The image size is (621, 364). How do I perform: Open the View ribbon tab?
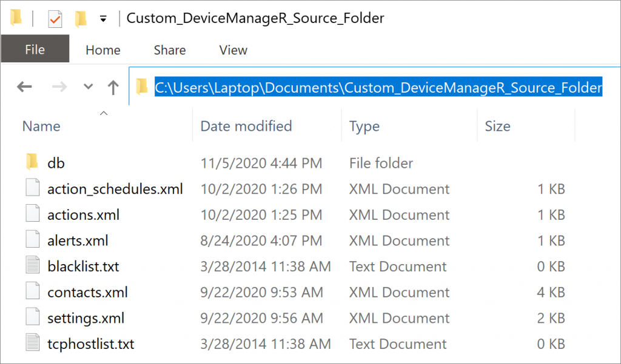point(233,50)
